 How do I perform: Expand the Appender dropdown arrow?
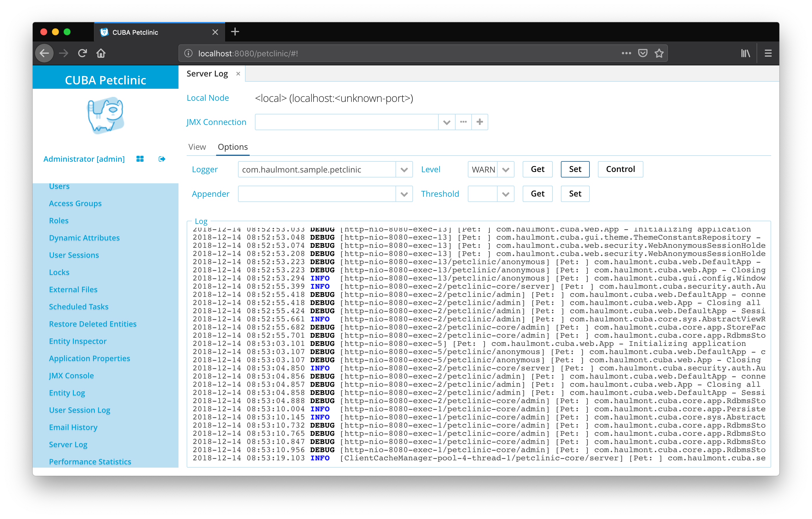tap(404, 194)
